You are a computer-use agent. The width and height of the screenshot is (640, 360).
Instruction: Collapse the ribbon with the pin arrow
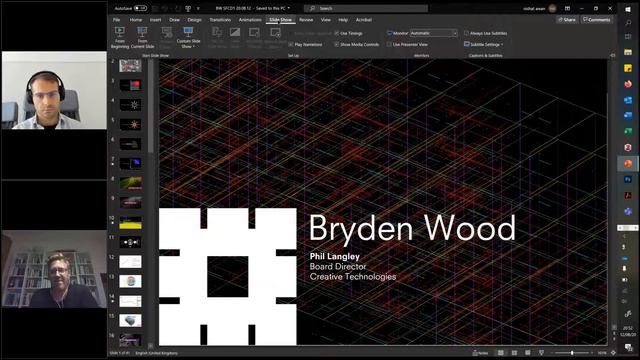pyautogui.click(x=613, y=55)
